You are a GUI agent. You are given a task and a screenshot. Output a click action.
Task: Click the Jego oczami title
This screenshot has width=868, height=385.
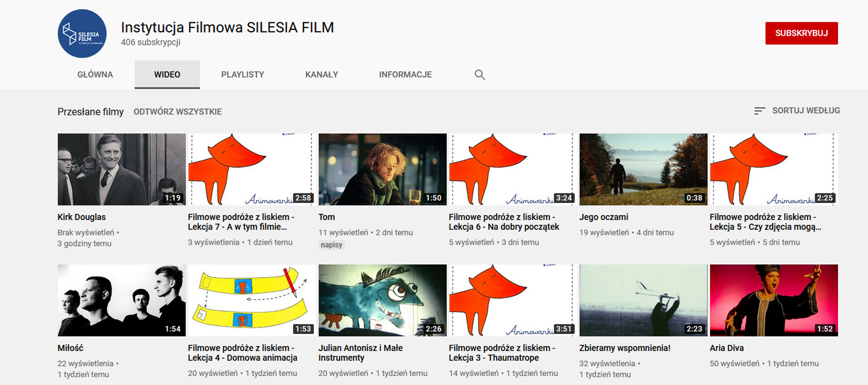pyautogui.click(x=604, y=217)
